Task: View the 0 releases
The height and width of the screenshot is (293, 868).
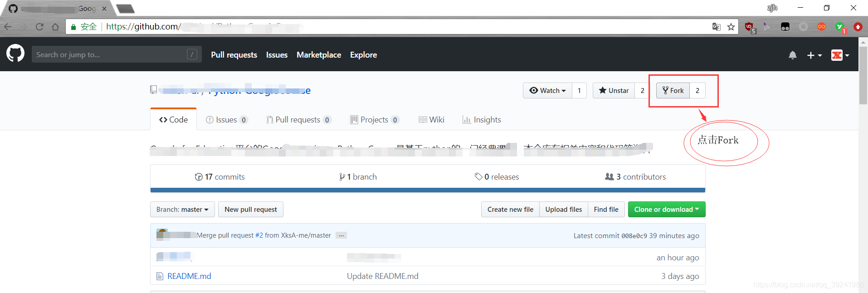Action: coord(497,176)
